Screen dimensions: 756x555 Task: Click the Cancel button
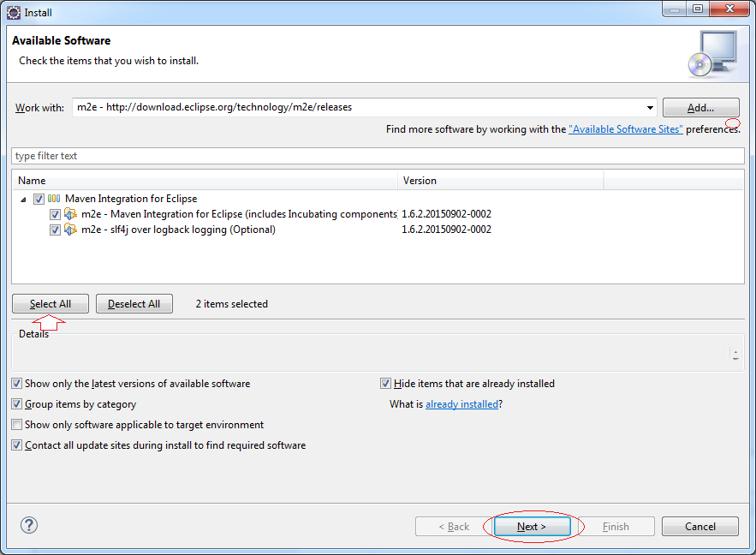(700, 527)
